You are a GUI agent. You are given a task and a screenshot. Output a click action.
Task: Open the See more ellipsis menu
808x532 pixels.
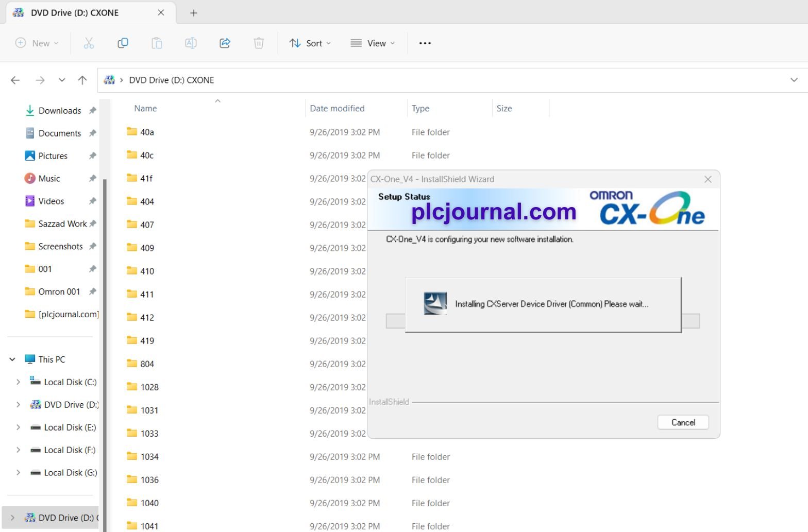pyautogui.click(x=425, y=43)
